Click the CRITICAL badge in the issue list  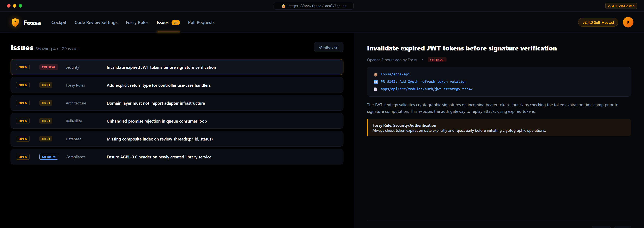pyautogui.click(x=49, y=67)
